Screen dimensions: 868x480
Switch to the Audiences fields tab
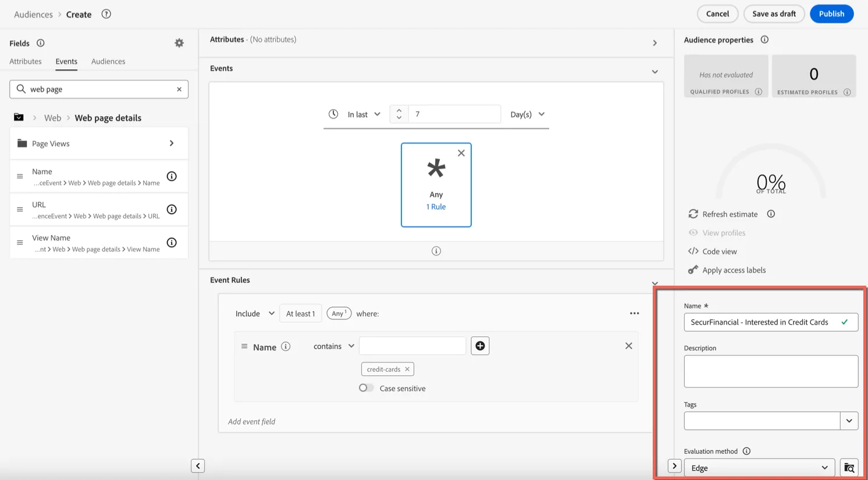[108, 62]
